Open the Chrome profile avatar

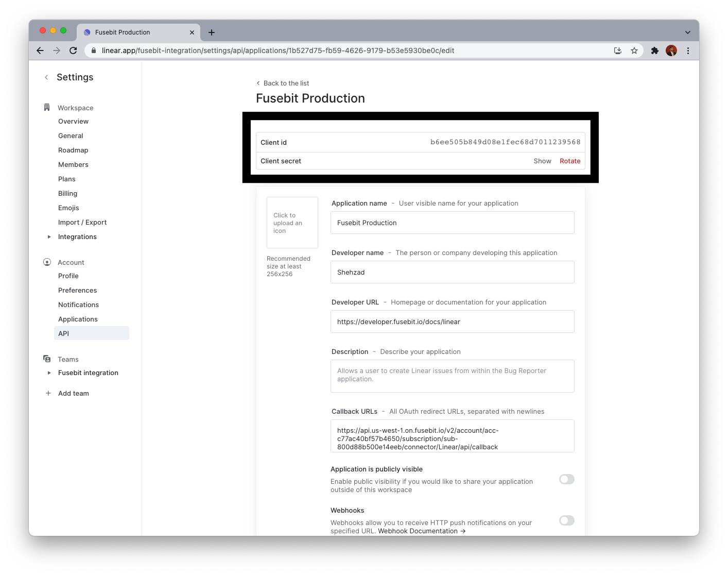tap(671, 50)
